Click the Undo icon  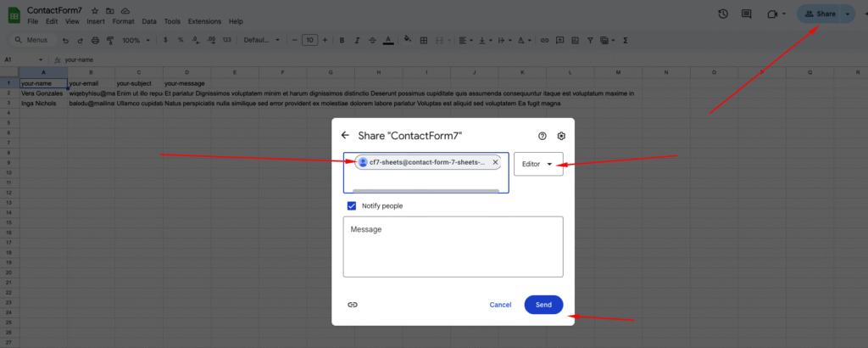[x=66, y=41]
